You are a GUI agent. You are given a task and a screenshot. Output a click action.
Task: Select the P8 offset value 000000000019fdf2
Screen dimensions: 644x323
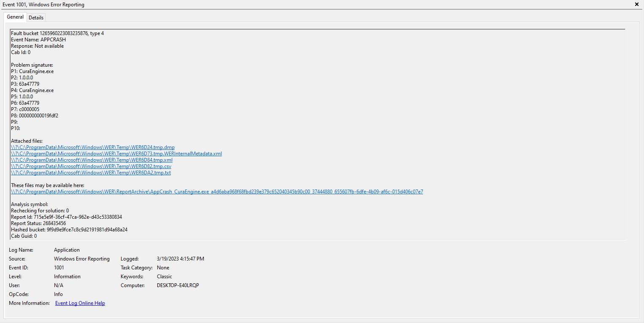click(x=40, y=115)
